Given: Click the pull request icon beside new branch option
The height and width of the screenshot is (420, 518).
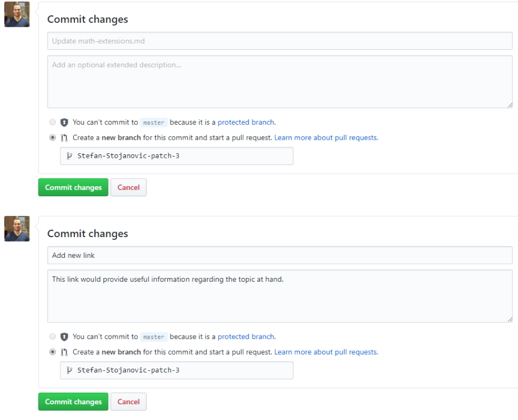Looking at the screenshot, I should point(63,137).
